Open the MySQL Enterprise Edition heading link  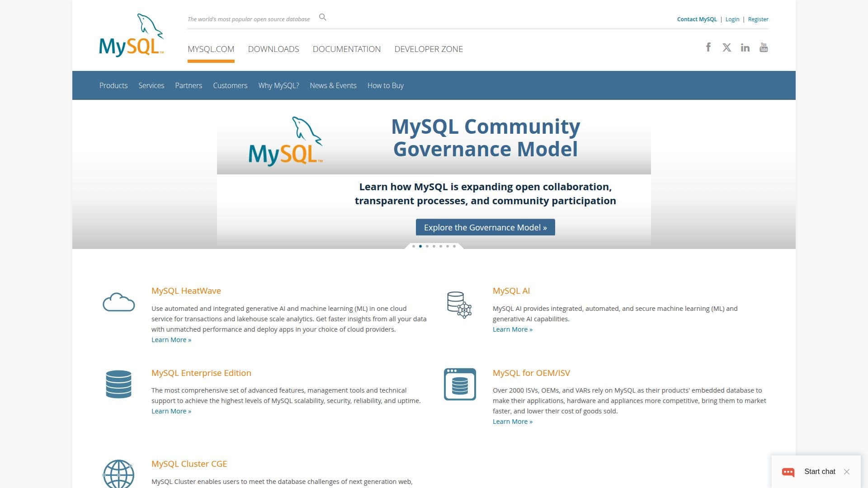point(201,373)
